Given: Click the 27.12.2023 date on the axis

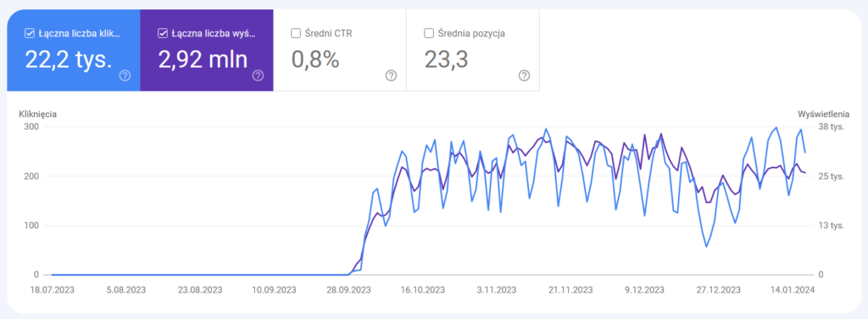Looking at the screenshot, I should [x=719, y=289].
